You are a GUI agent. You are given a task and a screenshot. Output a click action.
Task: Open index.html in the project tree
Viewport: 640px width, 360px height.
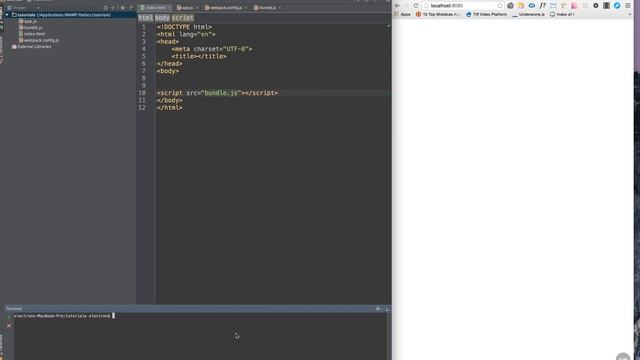(x=32, y=34)
